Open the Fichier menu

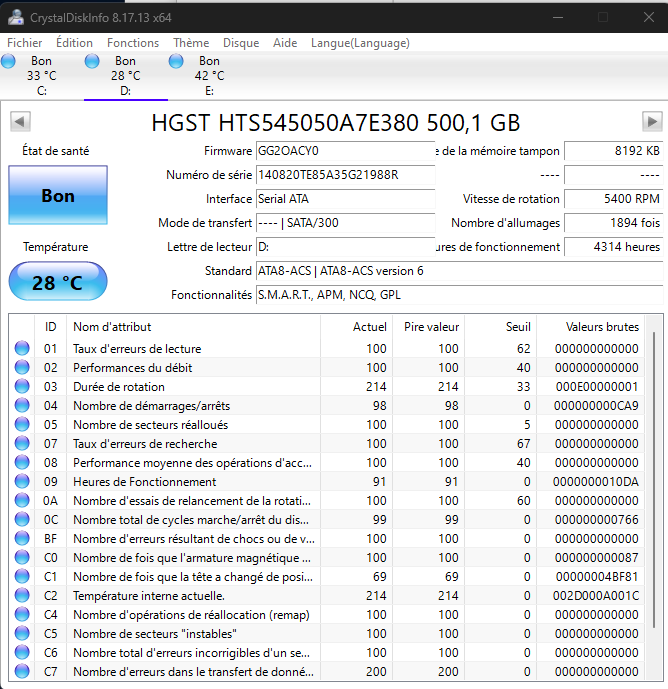(25, 43)
